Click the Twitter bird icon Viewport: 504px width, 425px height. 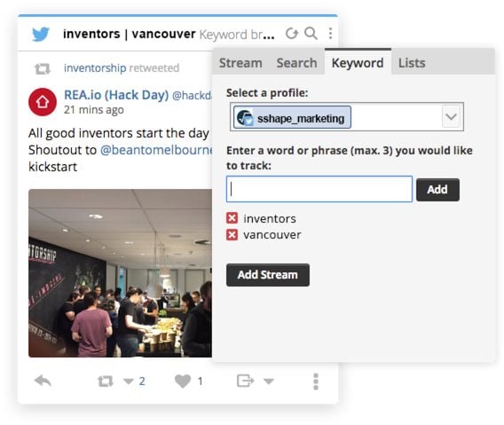coord(41,34)
